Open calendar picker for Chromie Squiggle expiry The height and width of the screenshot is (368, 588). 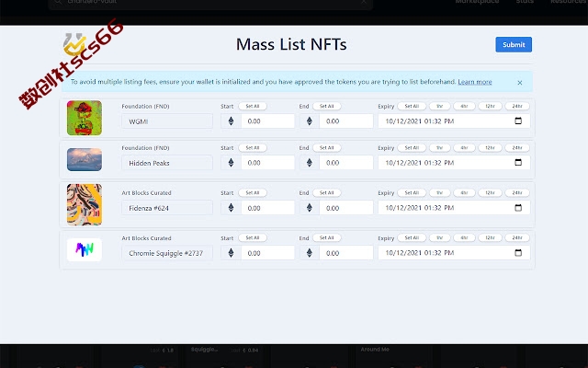tap(518, 253)
